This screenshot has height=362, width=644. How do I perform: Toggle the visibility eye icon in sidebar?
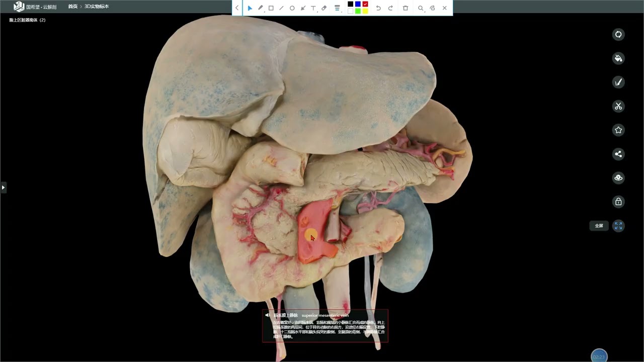618,178
